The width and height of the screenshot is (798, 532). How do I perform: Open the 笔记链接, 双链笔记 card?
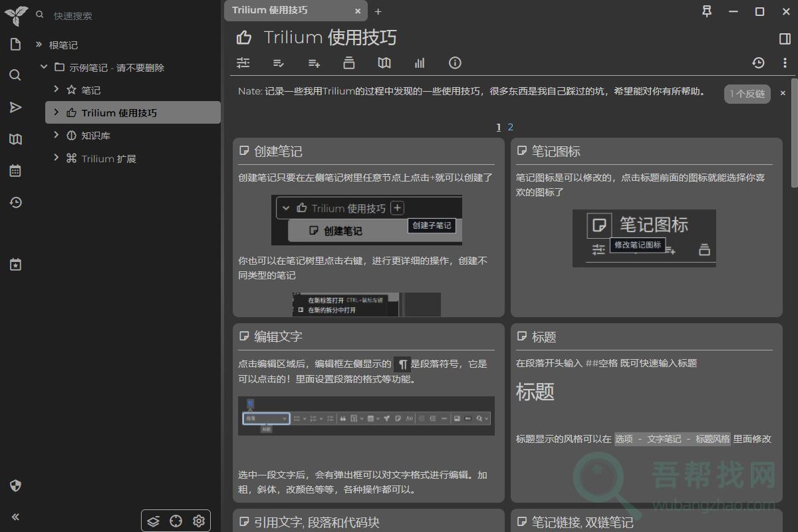[583, 523]
